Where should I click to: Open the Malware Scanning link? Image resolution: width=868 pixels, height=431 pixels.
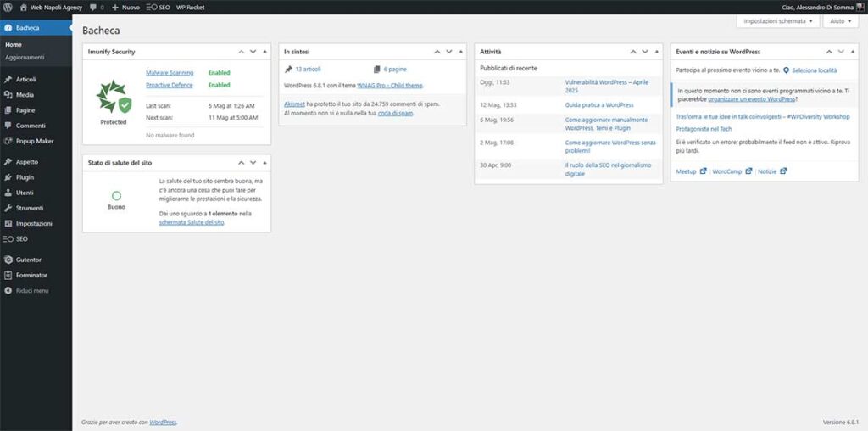click(170, 73)
